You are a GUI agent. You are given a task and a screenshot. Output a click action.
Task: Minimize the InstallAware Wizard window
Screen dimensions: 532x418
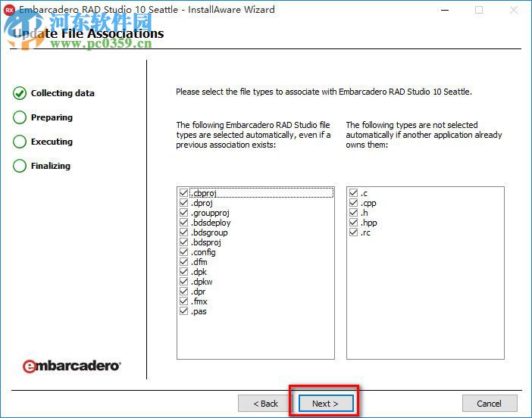click(445, 10)
